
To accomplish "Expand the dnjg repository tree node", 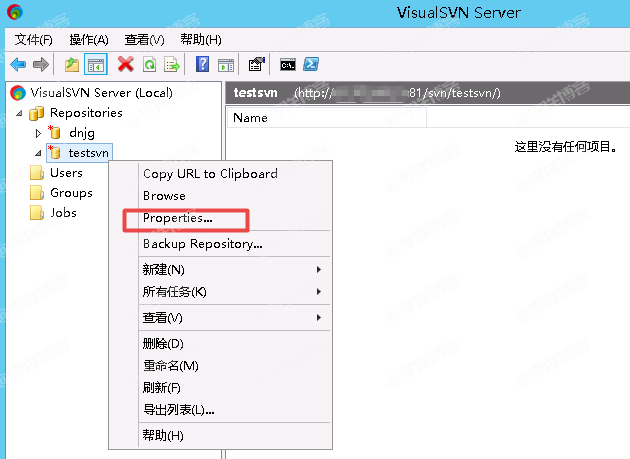I will (x=39, y=132).
